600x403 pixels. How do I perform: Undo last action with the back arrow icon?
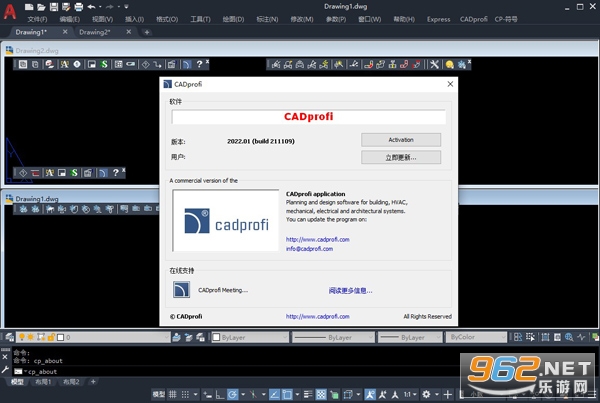click(91, 7)
